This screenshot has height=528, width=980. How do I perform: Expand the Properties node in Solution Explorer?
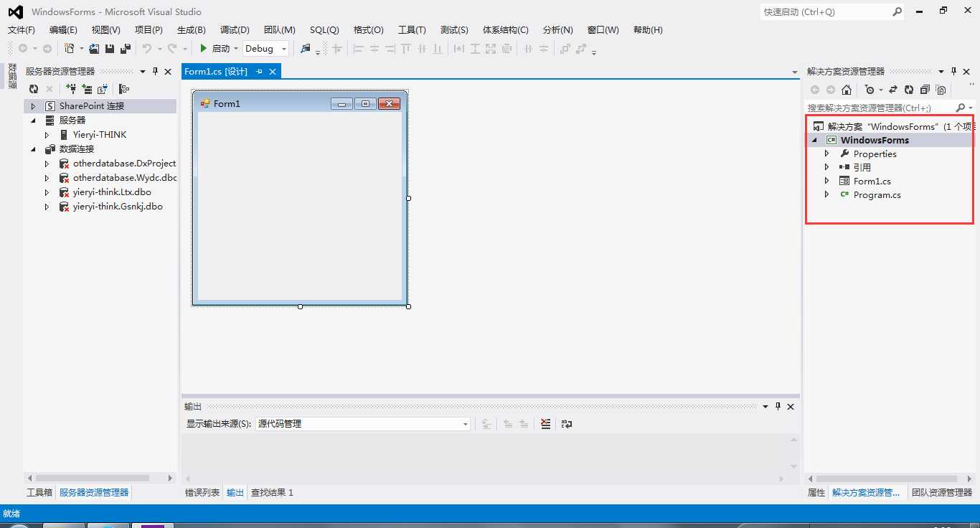coord(826,154)
